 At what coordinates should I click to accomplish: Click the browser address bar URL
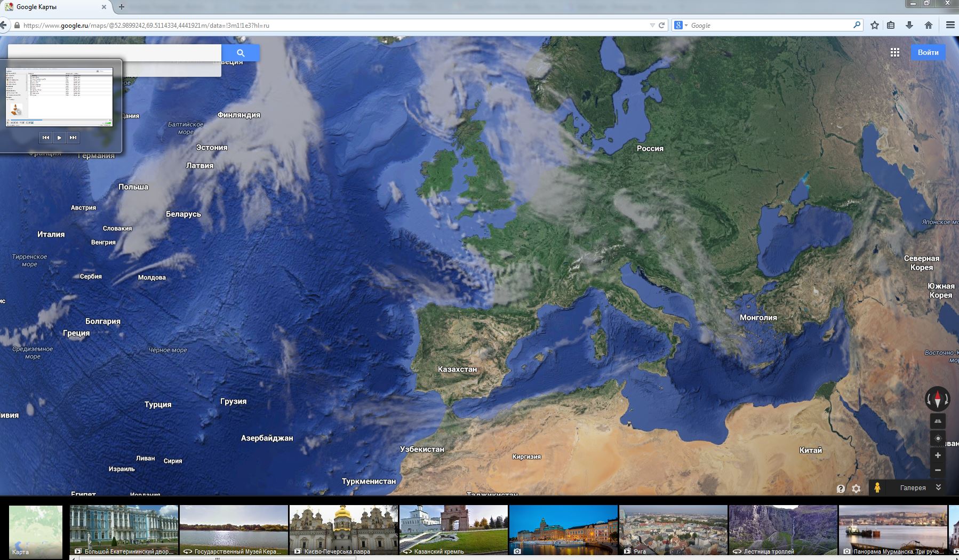tap(146, 26)
